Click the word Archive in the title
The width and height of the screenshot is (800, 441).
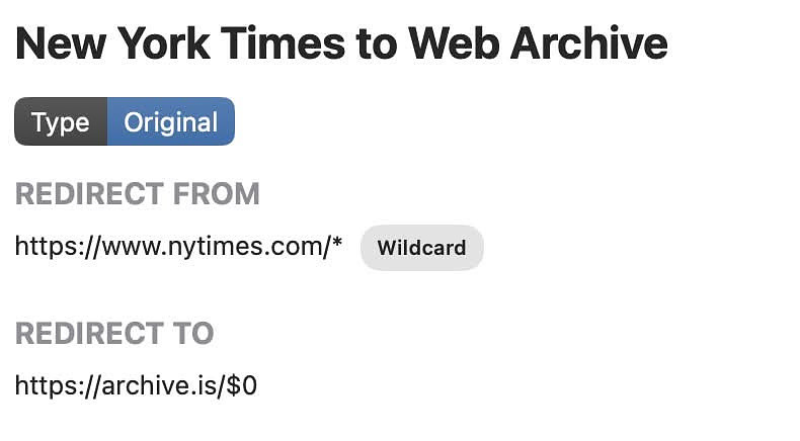pyautogui.click(x=589, y=44)
